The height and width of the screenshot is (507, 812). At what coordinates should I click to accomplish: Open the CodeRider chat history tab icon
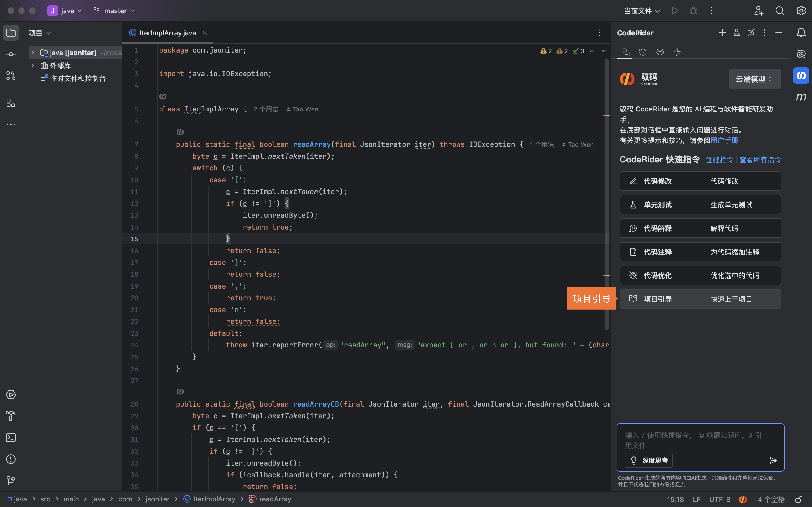click(x=643, y=52)
